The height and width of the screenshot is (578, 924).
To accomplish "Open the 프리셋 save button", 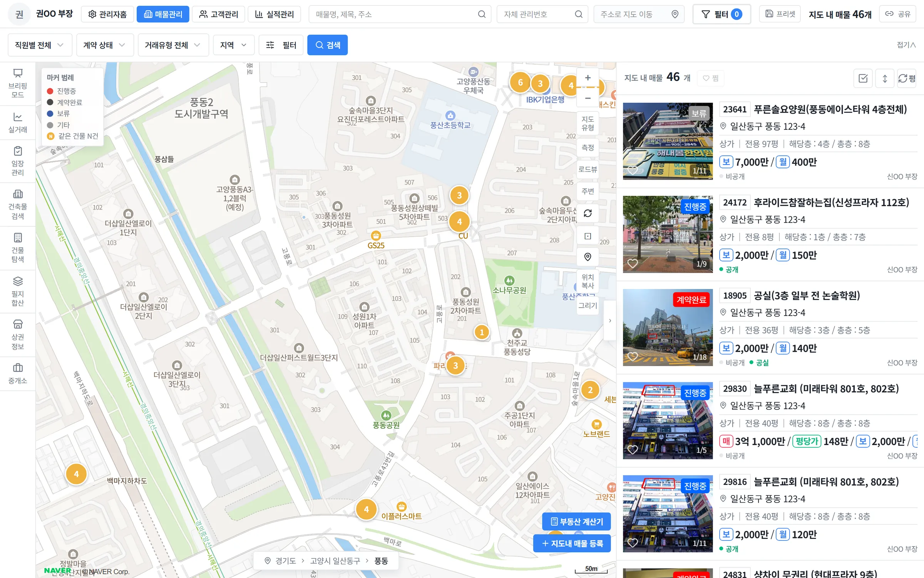I will click(x=780, y=14).
